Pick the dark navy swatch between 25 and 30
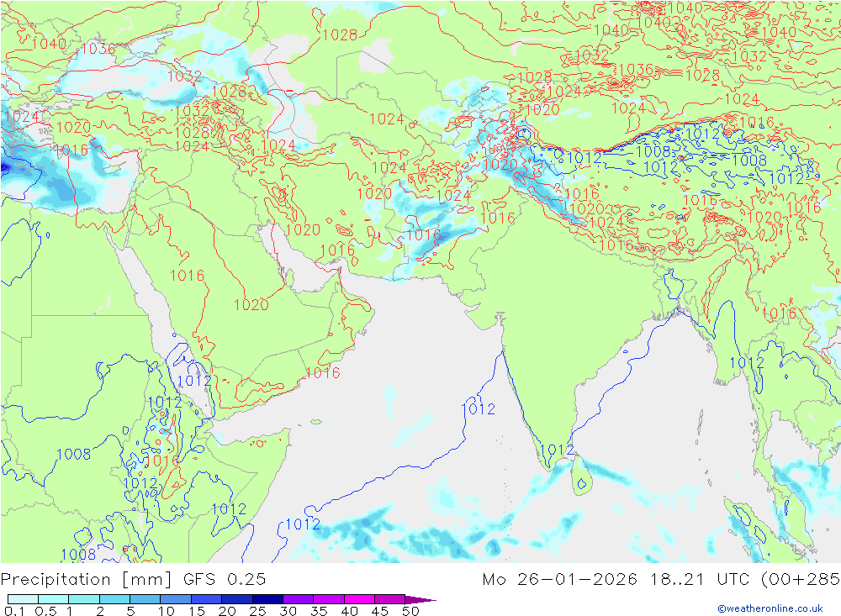 (267, 599)
